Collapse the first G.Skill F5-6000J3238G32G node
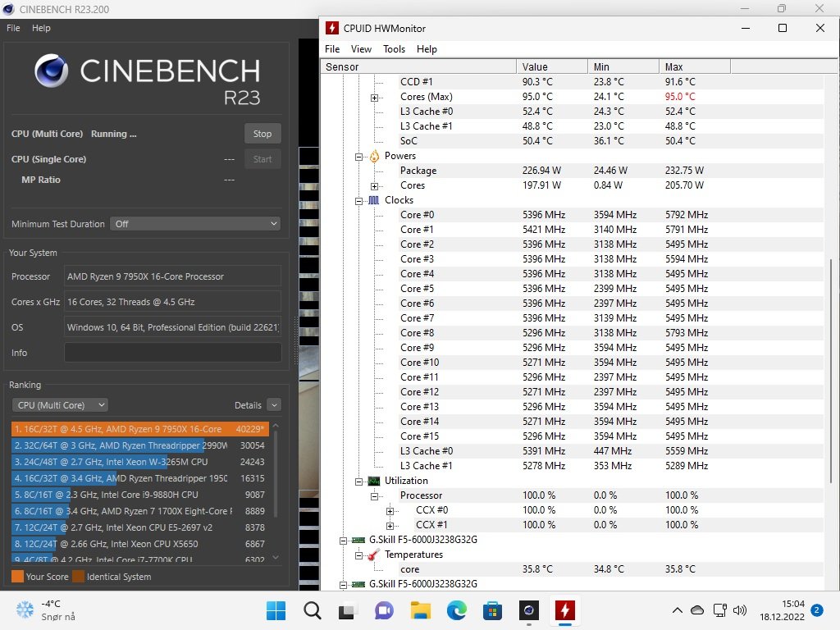840x630 pixels. 343,541
